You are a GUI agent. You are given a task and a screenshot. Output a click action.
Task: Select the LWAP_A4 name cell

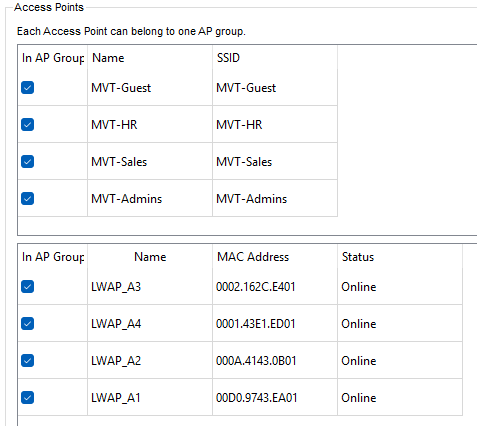[x=150, y=324]
